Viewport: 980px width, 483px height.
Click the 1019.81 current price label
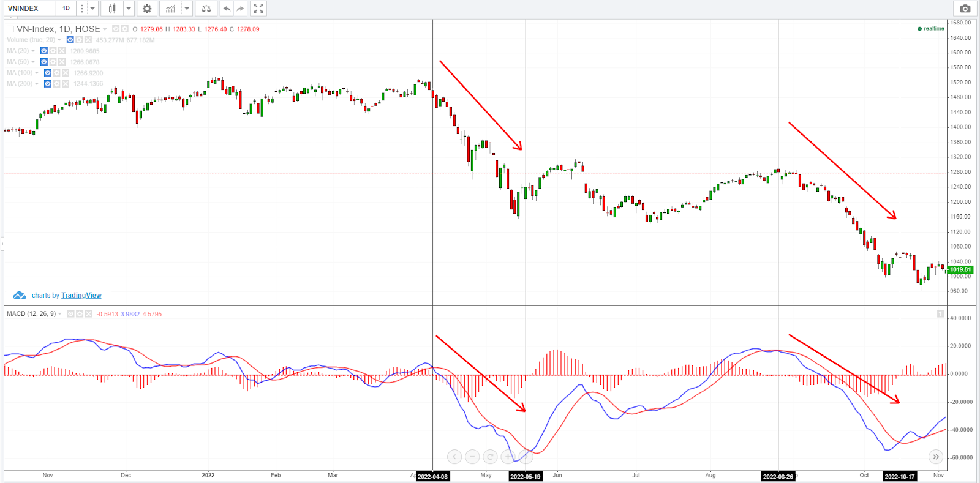click(960, 269)
